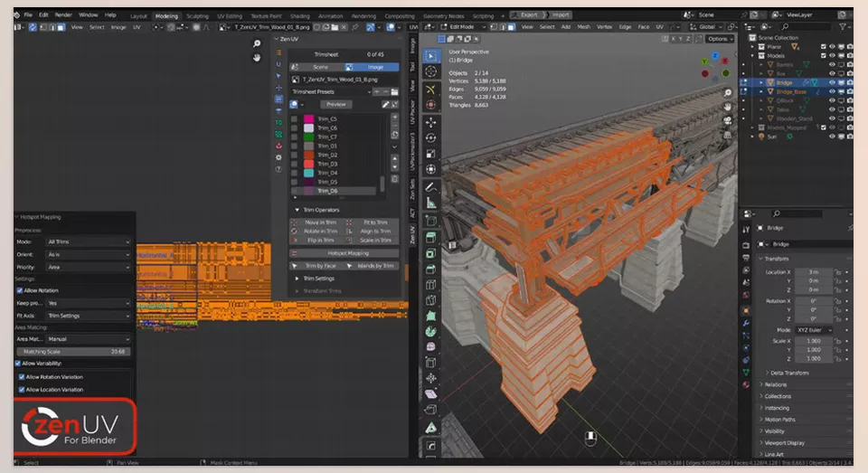Click the Z axis on navigation gizmo
This screenshot has height=473, width=868.
[714, 56]
